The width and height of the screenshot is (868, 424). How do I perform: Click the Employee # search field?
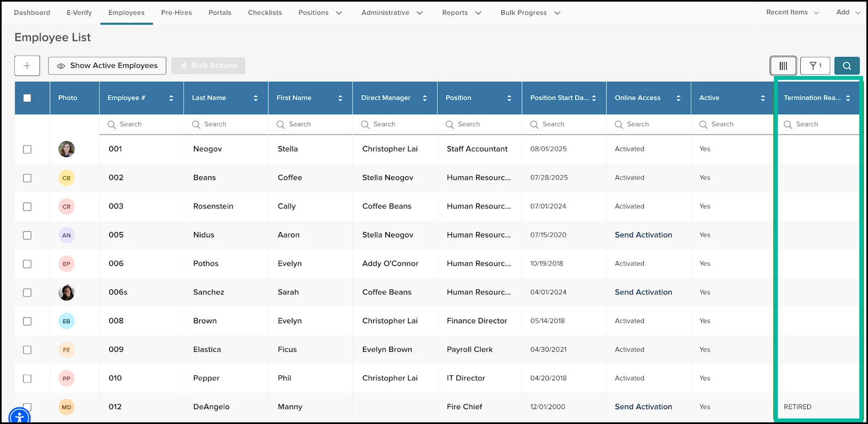click(x=142, y=124)
